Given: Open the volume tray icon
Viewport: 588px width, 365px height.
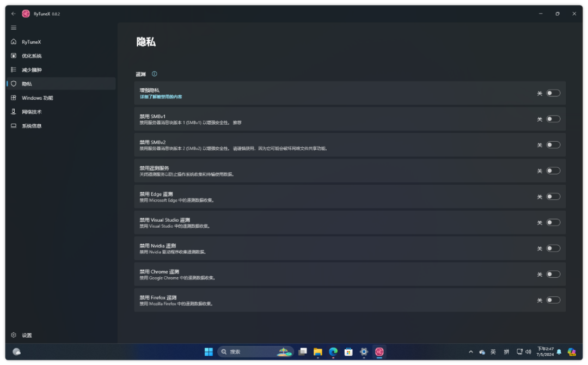Looking at the screenshot, I should click(528, 352).
